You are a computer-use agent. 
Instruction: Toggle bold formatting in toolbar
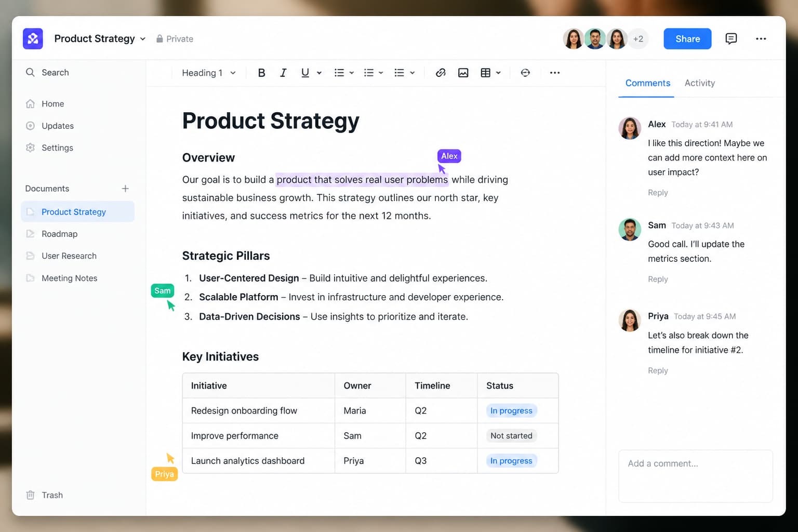261,73
